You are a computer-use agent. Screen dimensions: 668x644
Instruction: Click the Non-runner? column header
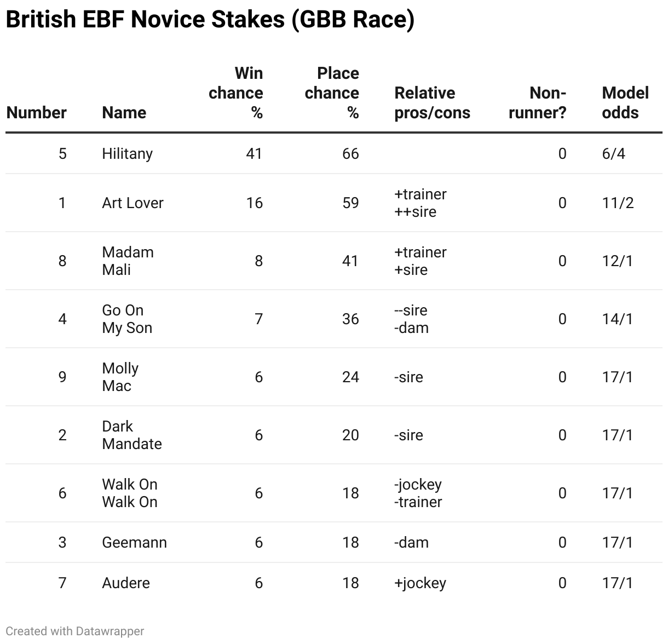coord(538,102)
